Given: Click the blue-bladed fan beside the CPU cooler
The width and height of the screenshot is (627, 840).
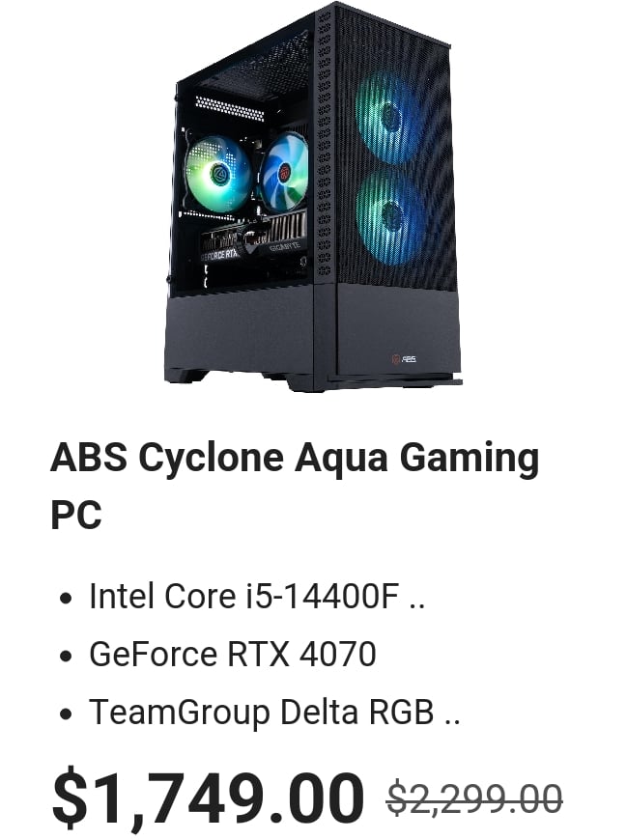Looking at the screenshot, I should click(283, 172).
